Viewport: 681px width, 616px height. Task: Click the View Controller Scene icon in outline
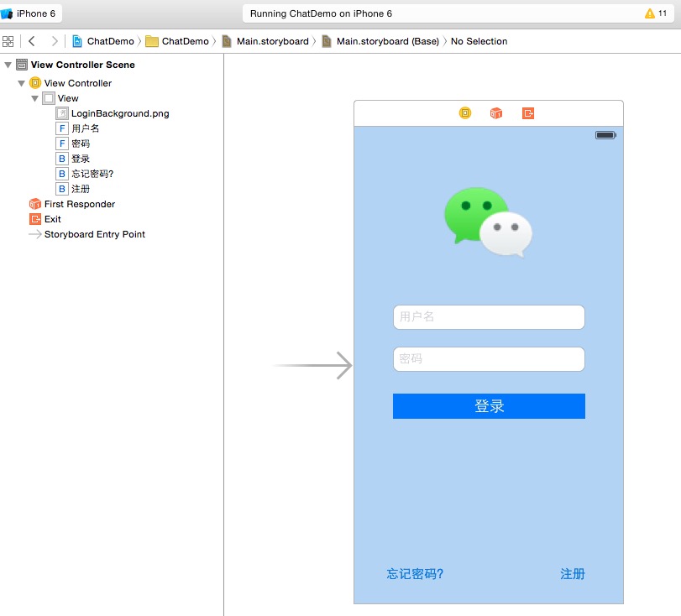(22, 65)
